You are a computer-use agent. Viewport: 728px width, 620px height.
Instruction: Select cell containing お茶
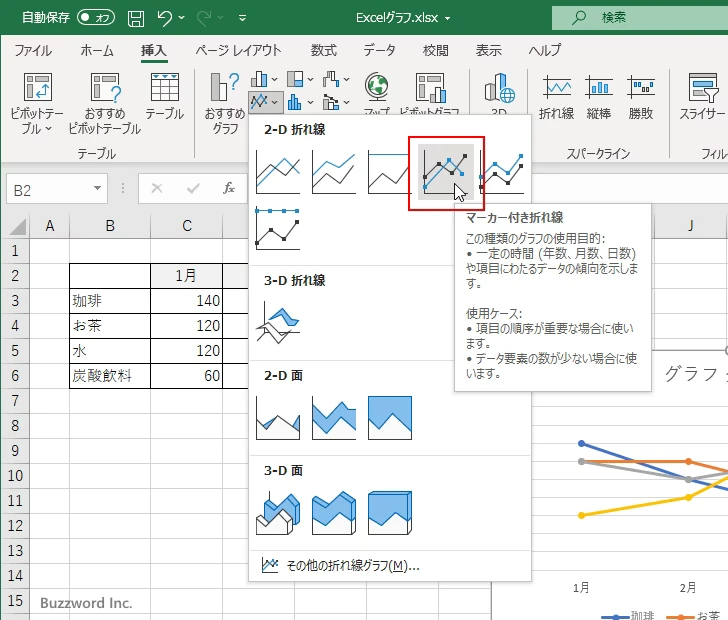pyautogui.click(x=110, y=326)
